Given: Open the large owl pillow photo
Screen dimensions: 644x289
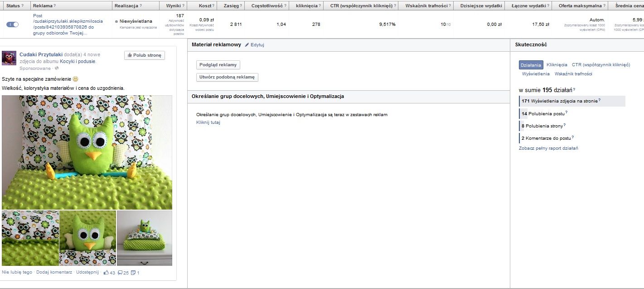Looking at the screenshot, I should coord(87,152).
